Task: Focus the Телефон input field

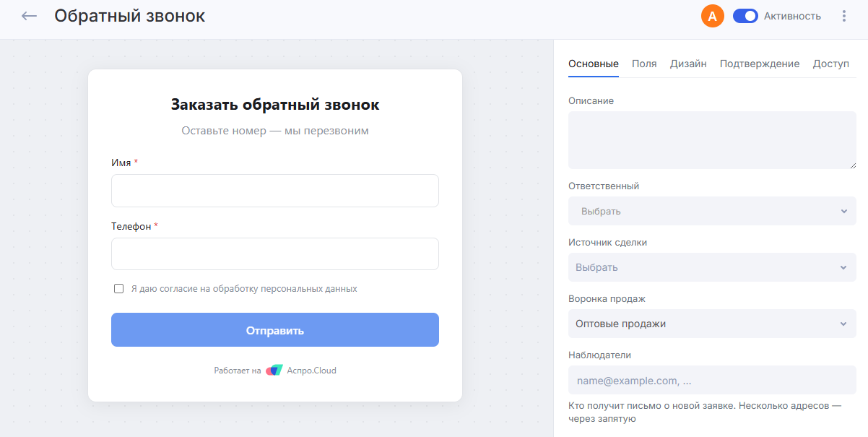Action: (x=275, y=254)
